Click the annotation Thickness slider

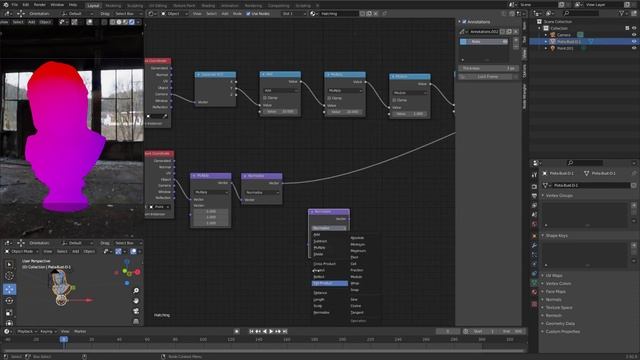[488, 68]
